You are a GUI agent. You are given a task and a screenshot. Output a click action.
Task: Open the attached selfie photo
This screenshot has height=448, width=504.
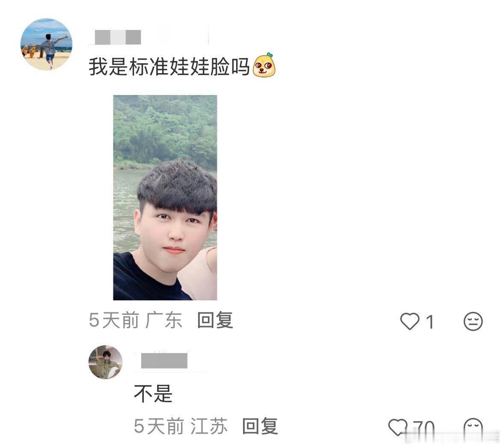(x=165, y=197)
